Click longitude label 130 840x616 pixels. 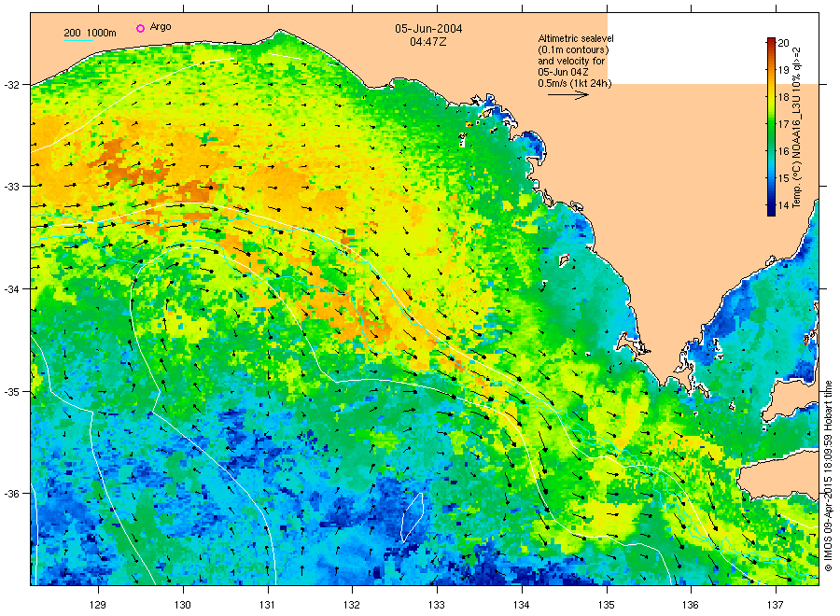[x=183, y=606]
